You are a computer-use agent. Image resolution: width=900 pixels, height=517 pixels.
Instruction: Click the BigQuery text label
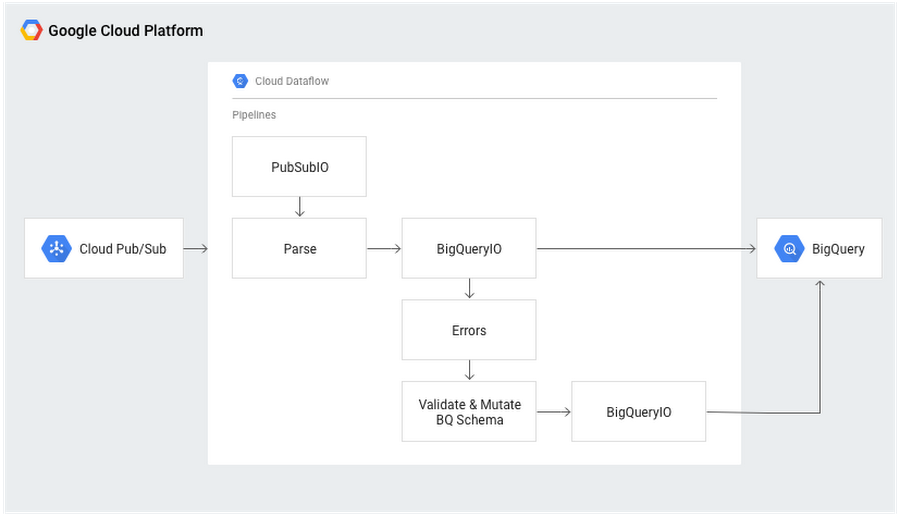click(838, 248)
